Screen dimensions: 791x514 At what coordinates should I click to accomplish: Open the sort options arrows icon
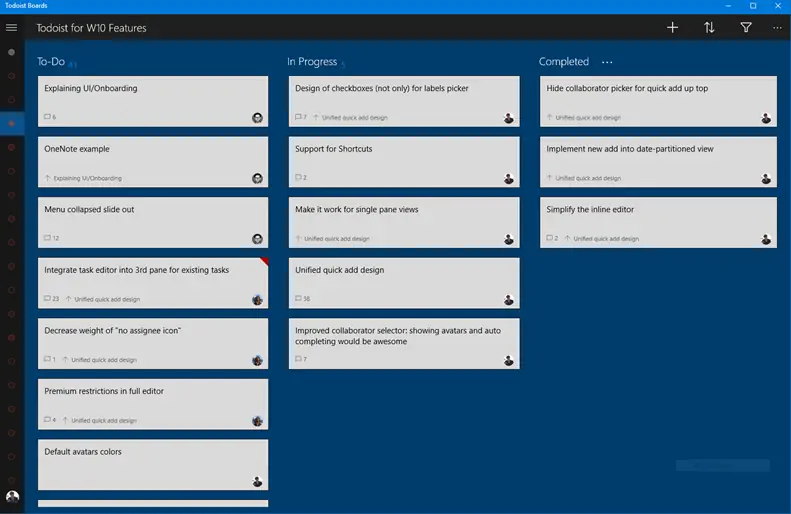point(709,28)
